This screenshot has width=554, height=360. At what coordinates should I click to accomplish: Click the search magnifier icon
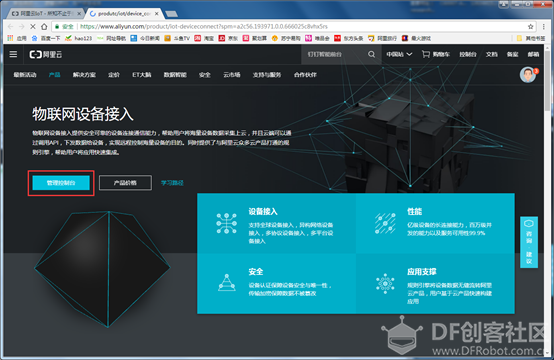point(371,54)
